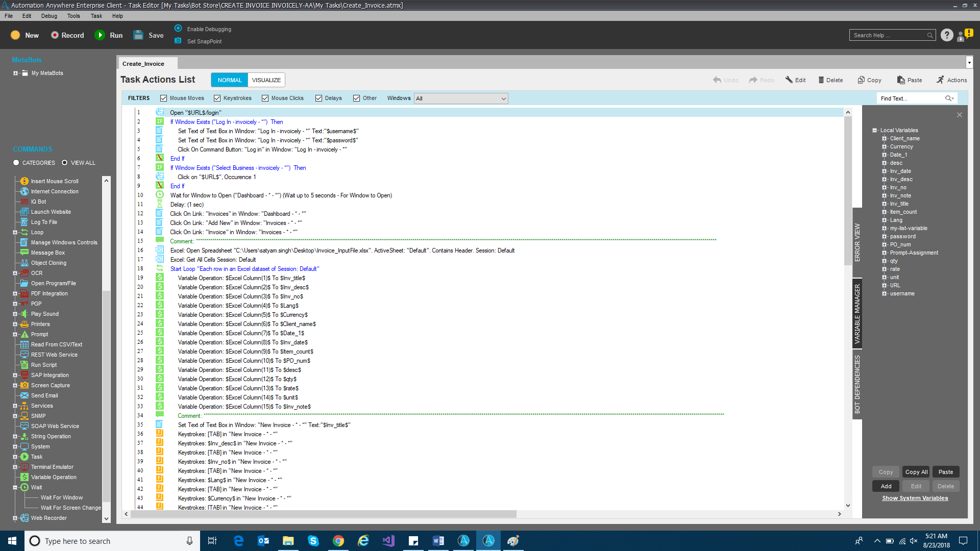This screenshot has width=980, height=551.
Task: Run the task with the green play icon
Action: pyautogui.click(x=100, y=35)
